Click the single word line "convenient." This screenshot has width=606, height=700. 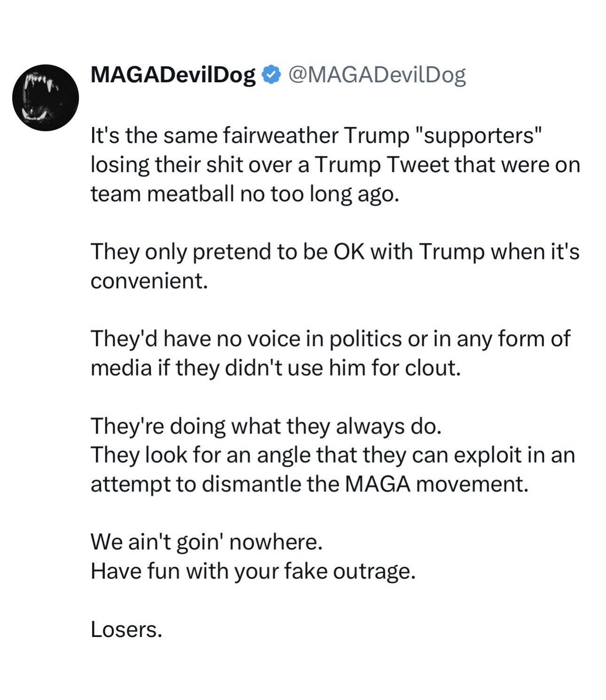149,281
